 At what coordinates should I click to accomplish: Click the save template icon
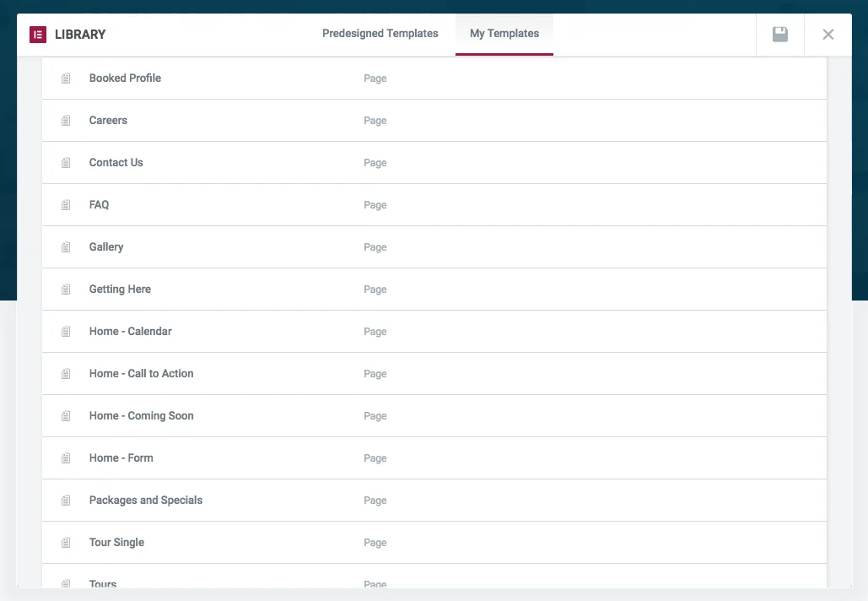[779, 35]
